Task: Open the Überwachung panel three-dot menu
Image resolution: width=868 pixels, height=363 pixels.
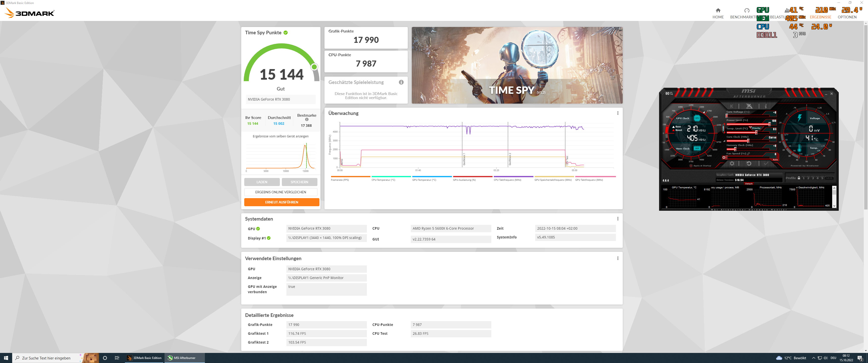Action: coord(618,113)
